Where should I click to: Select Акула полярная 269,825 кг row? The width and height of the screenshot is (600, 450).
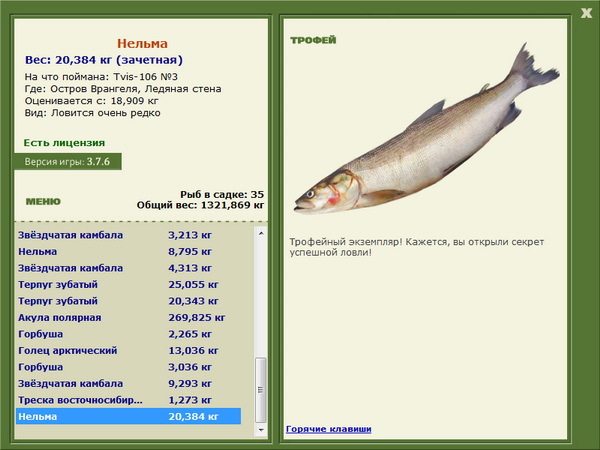(x=129, y=317)
